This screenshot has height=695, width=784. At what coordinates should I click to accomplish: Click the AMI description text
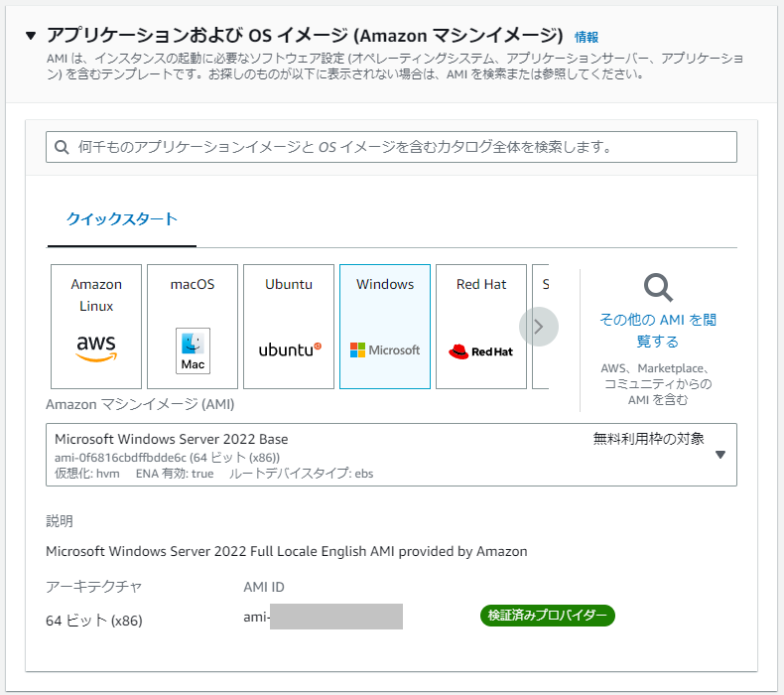[x=287, y=551]
